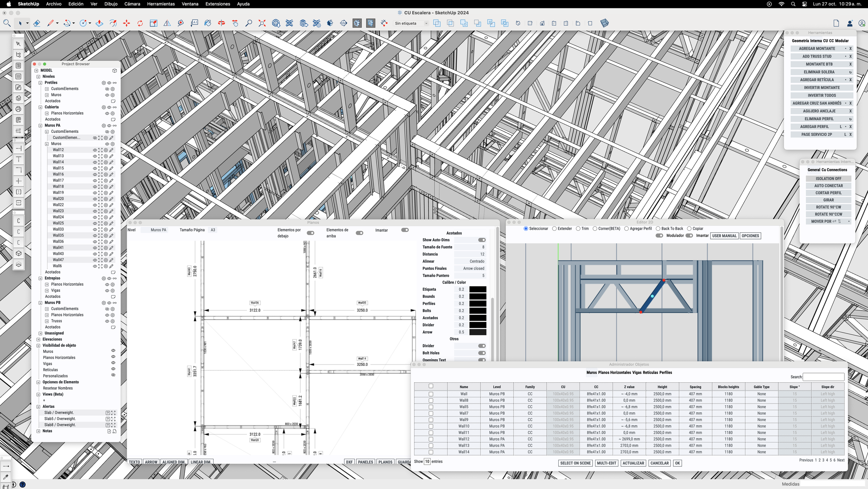Screen dimensions: 868x489
Task: Click the Zoom Extents tool
Action: [262, 23]
